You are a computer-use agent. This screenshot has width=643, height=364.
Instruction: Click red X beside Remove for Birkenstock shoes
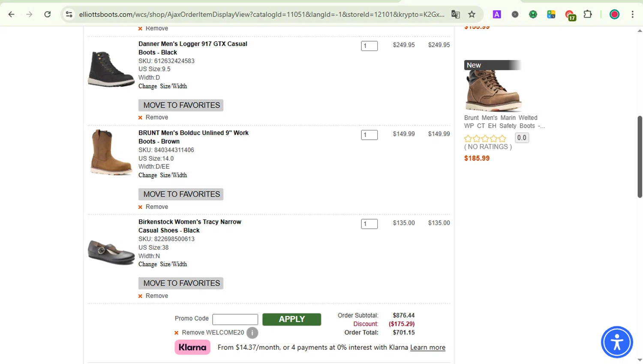140,296
